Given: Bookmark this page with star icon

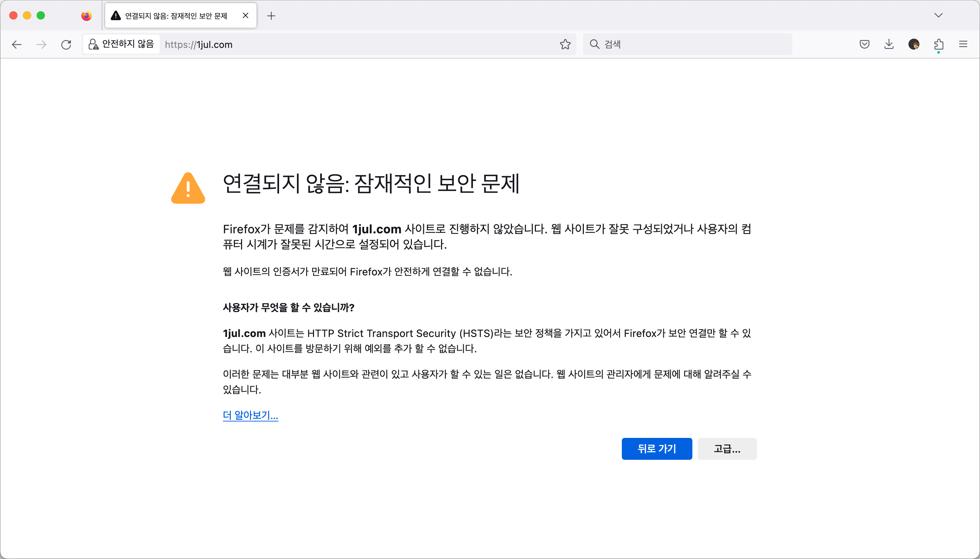Looking at the screenshot, I should point(565,44).
